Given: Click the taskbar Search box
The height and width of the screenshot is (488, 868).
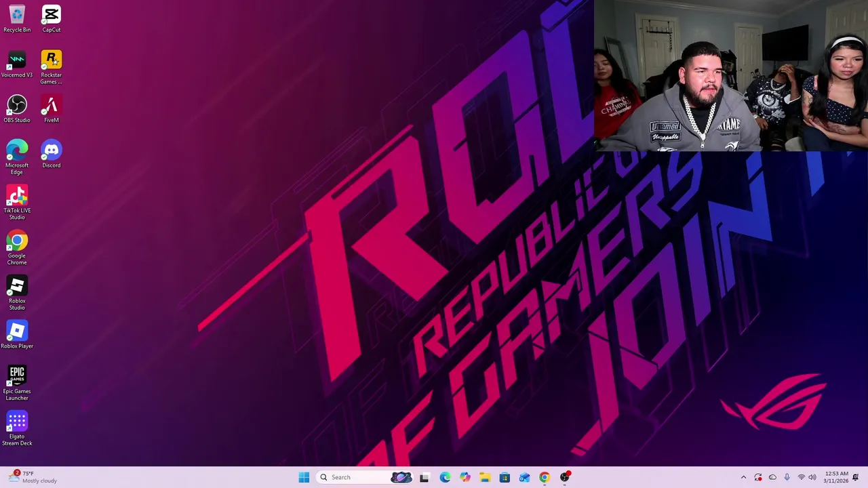Looking at the screenshot, I should pos(366,477).
